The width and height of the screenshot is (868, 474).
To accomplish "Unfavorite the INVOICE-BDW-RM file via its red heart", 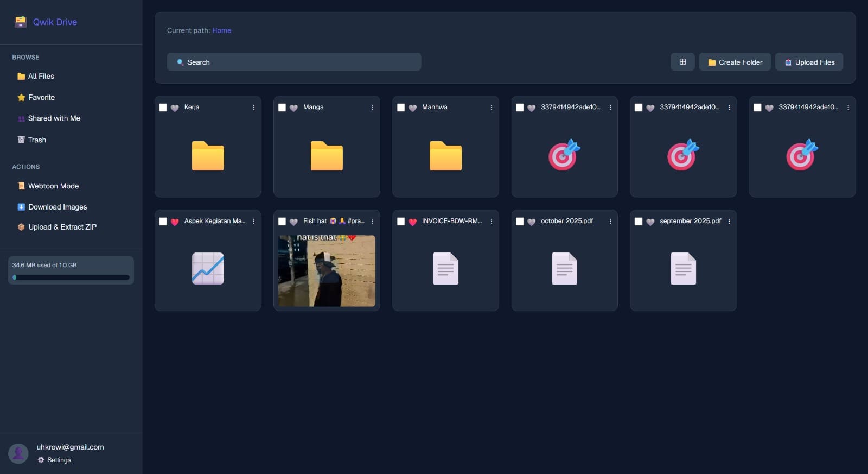I will [412, 222].
